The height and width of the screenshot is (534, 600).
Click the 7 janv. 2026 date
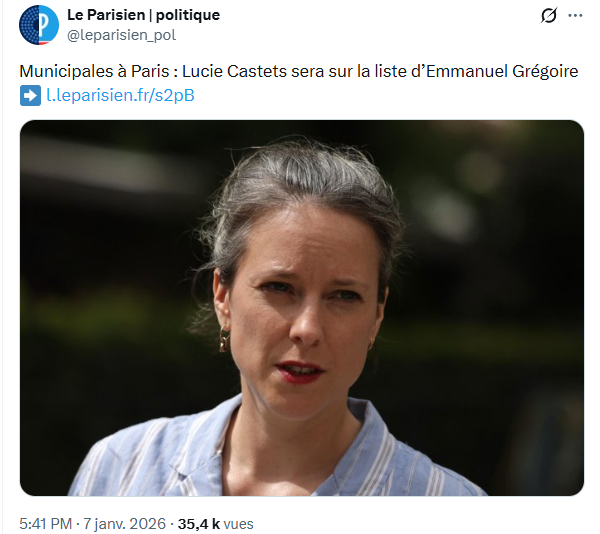click(x=125, y=524)
